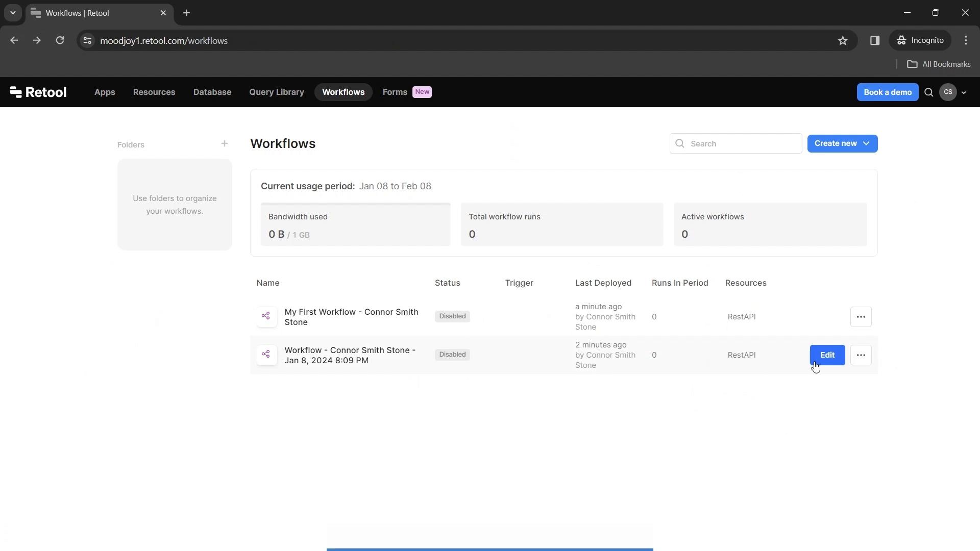Expand the browser tab list chevron

pyautogui.click(x=12, y=13)
